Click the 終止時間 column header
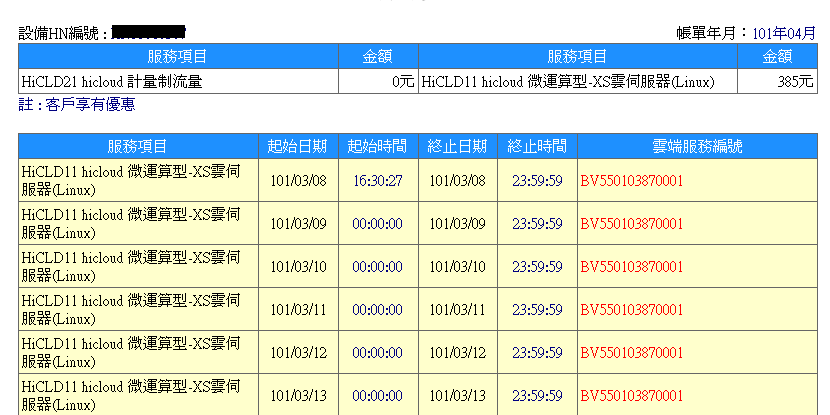This screenshot has height=415, width=830. click(x=538, y=146)
